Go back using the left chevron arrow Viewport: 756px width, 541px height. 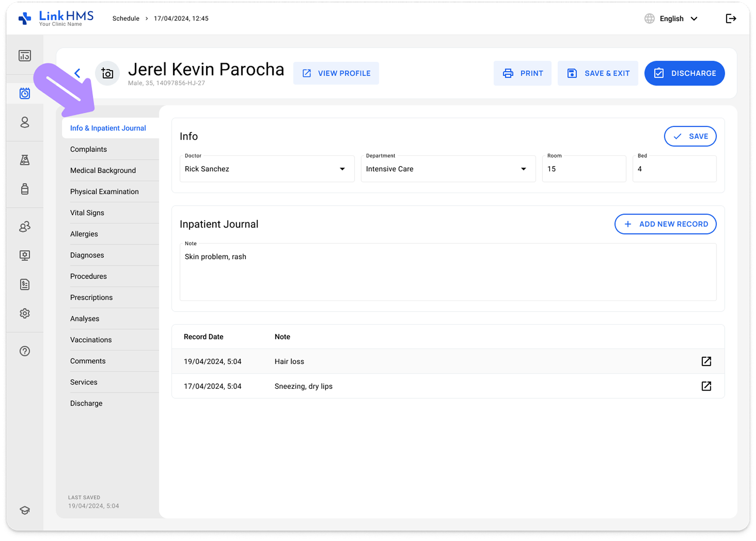coord(77,73)
